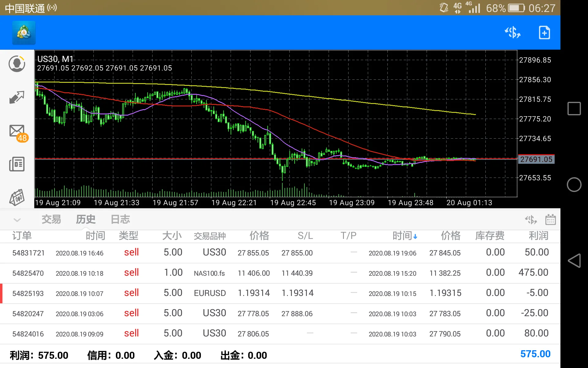
Task: Click the 出金: 0.00 summary text
Action: (243, 355)
